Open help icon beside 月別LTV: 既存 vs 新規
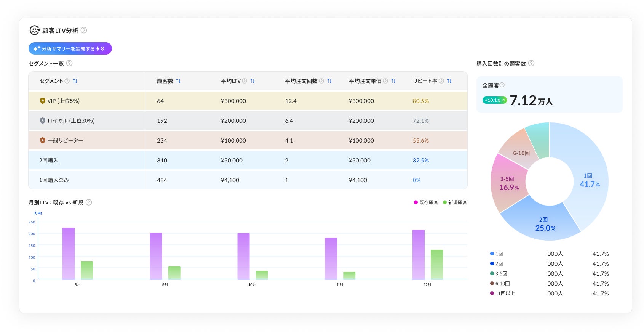644x334 pixels. [x=89, y=202]
